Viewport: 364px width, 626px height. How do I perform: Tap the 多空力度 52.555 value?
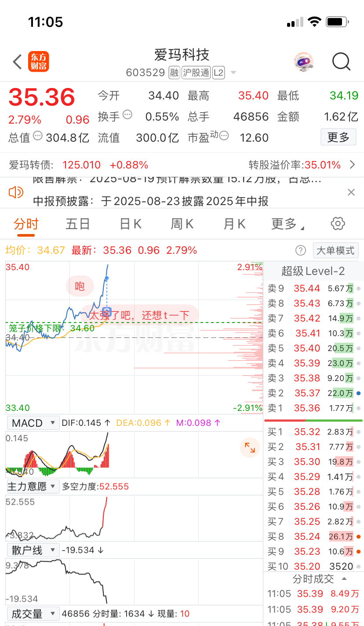point(114,487)
